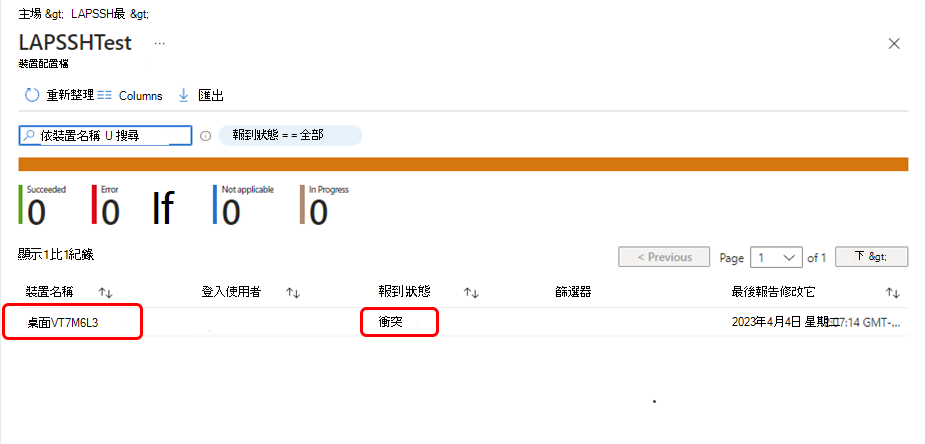Image resolution: width=925 pixels, height=444 pixels.
Task: Open the Columns chooser icon
Action: click(104, 96)
